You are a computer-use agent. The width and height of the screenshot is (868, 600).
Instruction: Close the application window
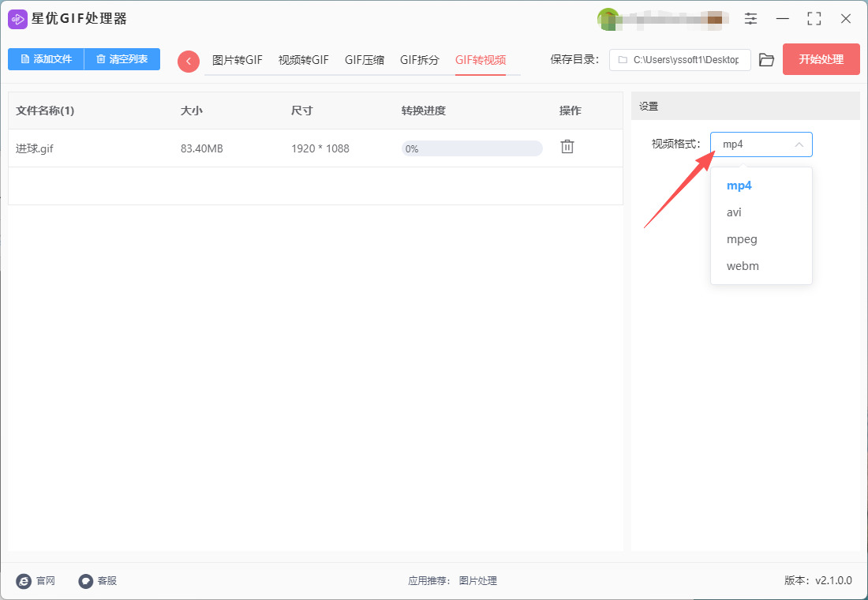[x=845, y=19]
